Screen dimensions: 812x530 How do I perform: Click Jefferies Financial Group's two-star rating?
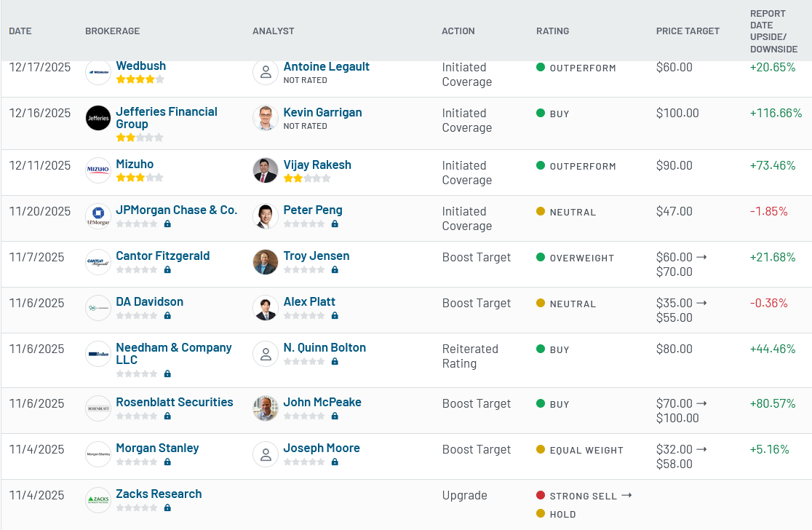coord(140,138)
